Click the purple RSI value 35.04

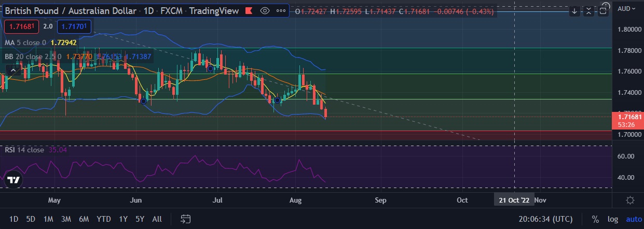click(58, 150)
